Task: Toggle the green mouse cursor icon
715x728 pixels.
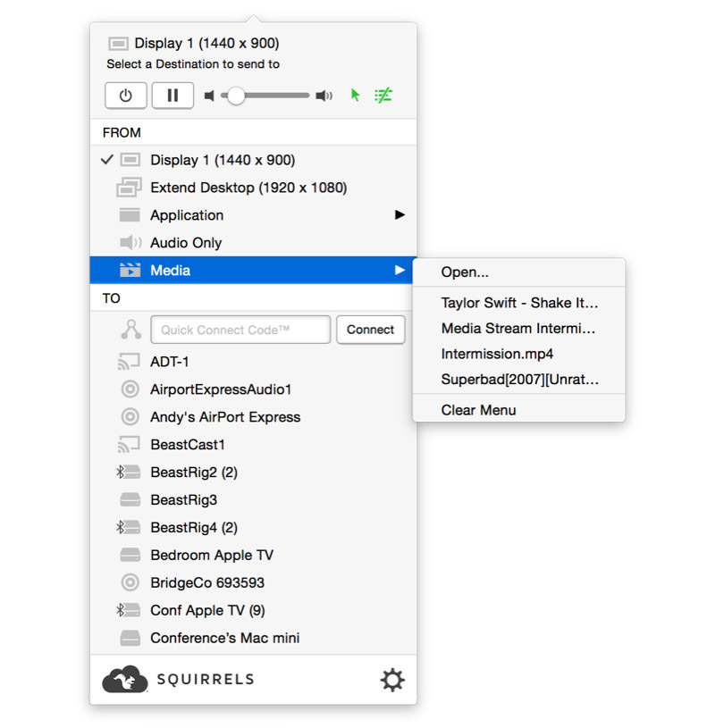Action: tap(356, 96)
